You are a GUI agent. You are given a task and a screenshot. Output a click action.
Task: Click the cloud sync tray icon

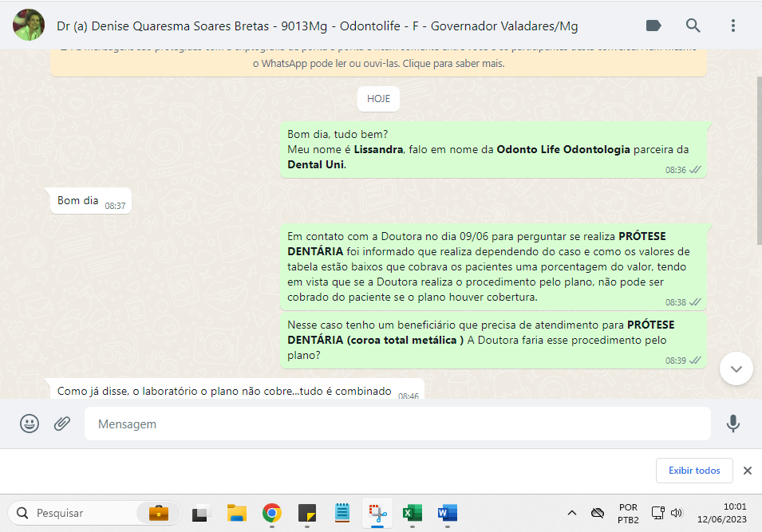click(598, 513)
